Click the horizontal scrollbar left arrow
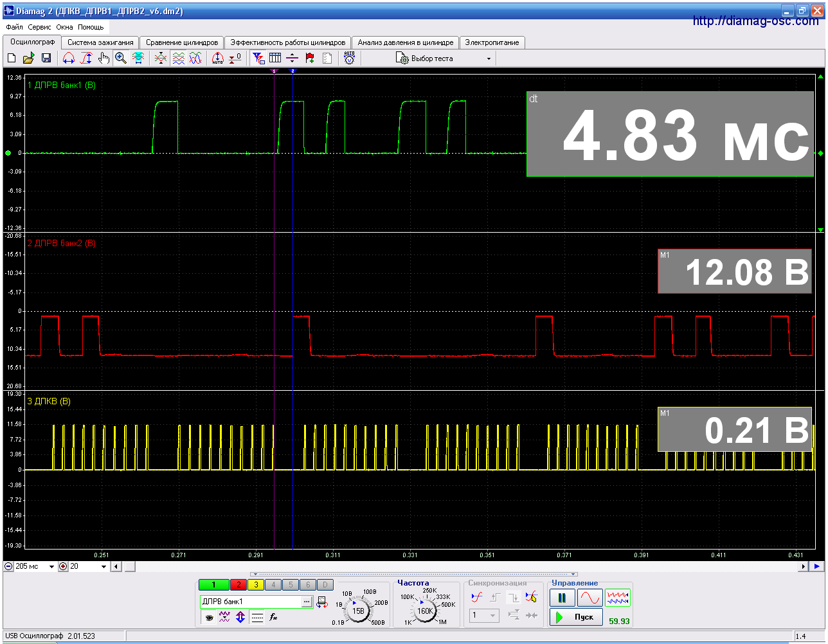The width and height of the screenshot is (828, 644). [116, 566]
